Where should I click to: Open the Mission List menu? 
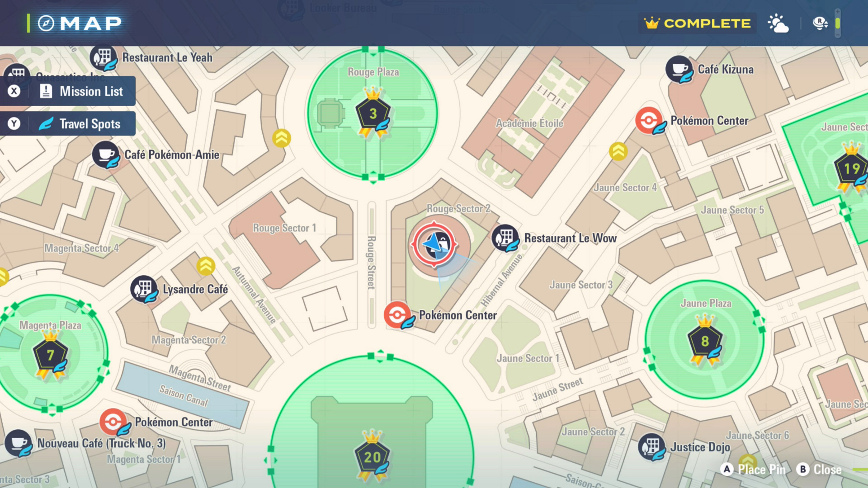click(x=68, y=91)
